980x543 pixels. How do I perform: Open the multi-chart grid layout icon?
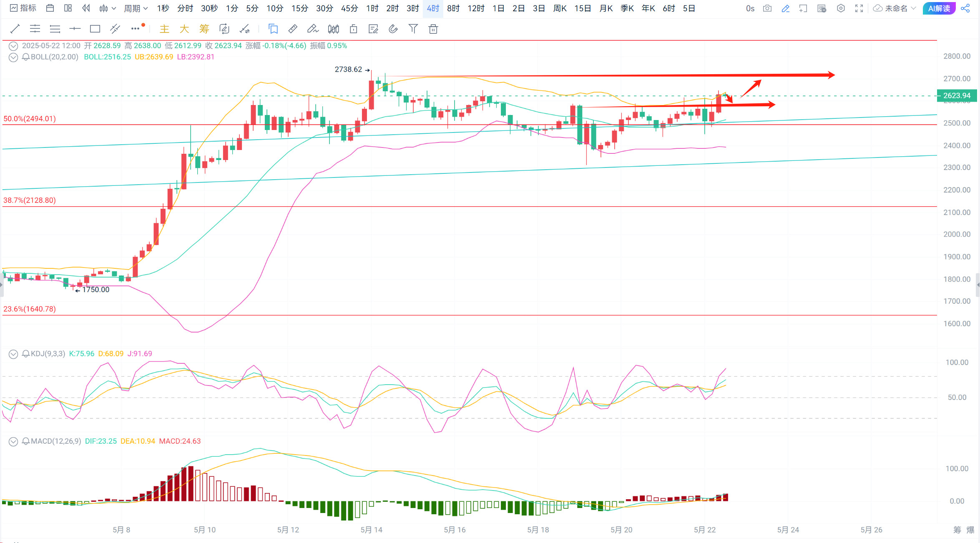[68, 8]
